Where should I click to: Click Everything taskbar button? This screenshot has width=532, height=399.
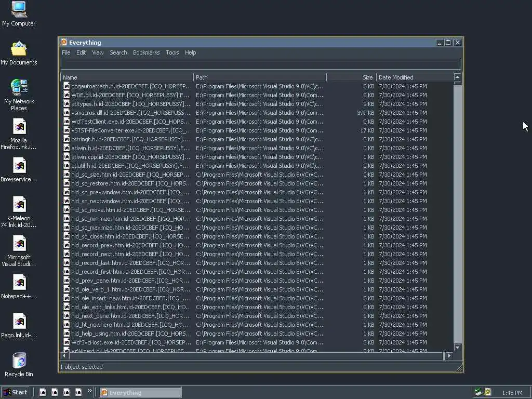tap(141, 393)
